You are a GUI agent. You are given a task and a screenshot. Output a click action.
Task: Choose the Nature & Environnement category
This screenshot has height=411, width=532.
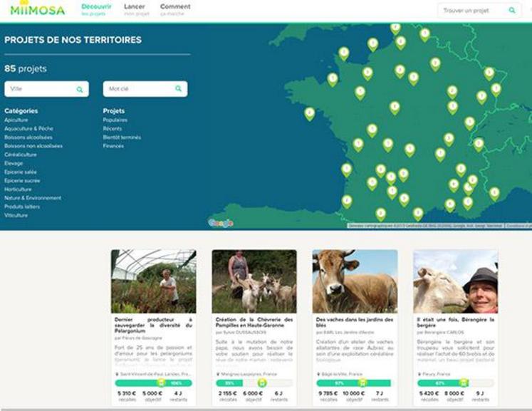click(33, 198)
